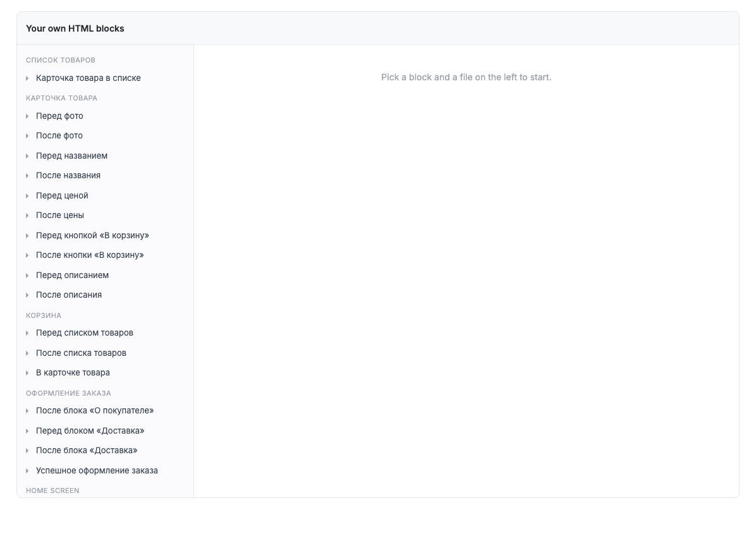Select the Карточка товара в списке block
This screenshot has height=536, width=756.
pyautogui.click(x=88, y=78)
